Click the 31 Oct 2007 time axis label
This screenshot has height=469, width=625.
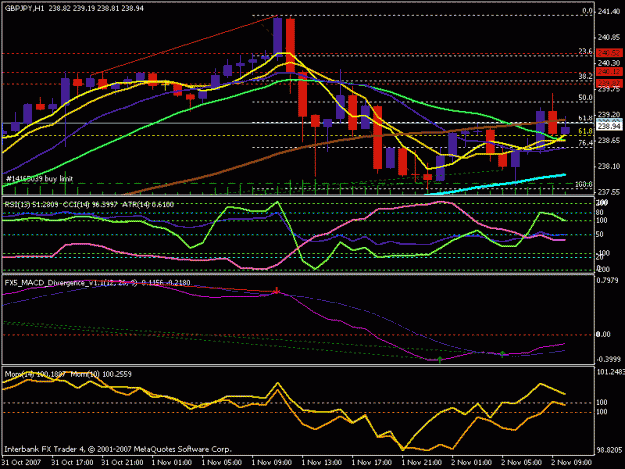click(x=21, y=463)
